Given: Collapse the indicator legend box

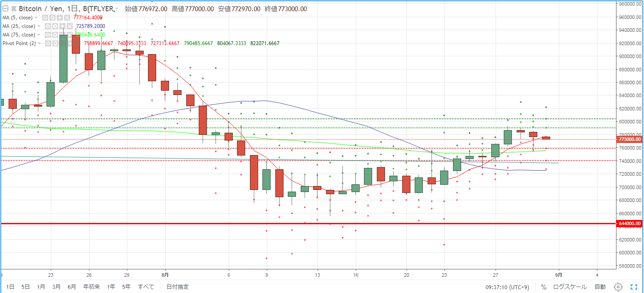Looking at the screenshot, I should 5,9.
